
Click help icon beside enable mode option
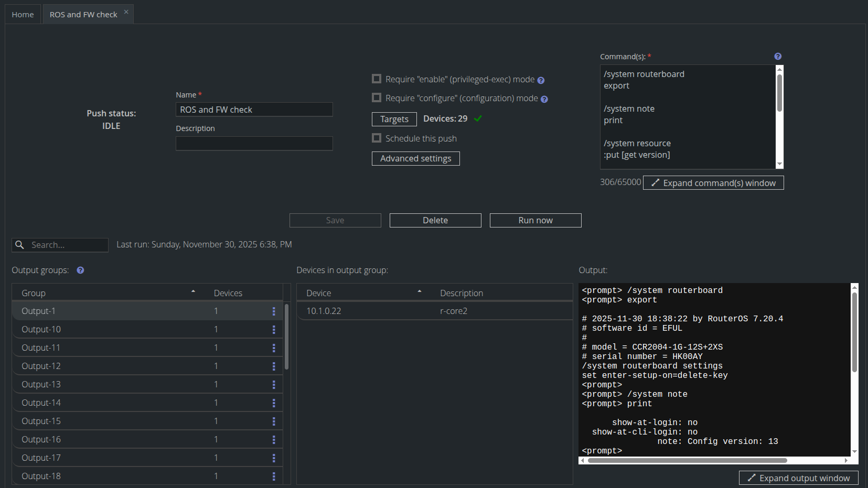[541, 80]
